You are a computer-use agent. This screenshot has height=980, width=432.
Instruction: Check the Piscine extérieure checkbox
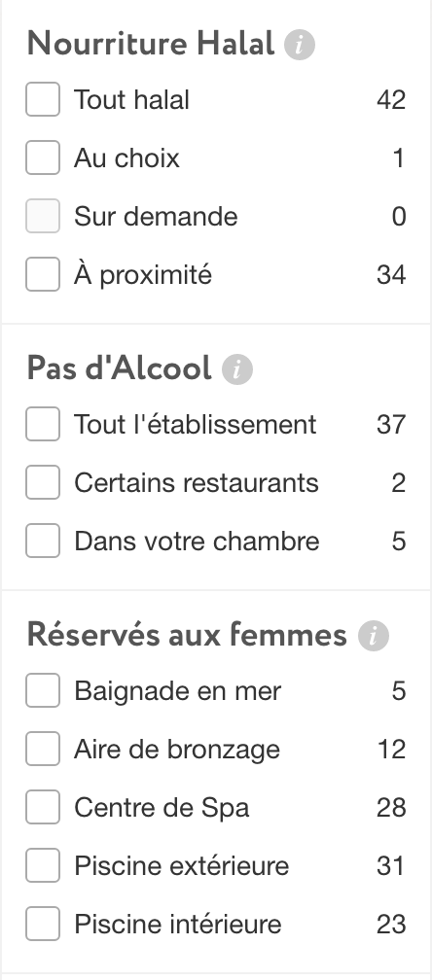43,865
